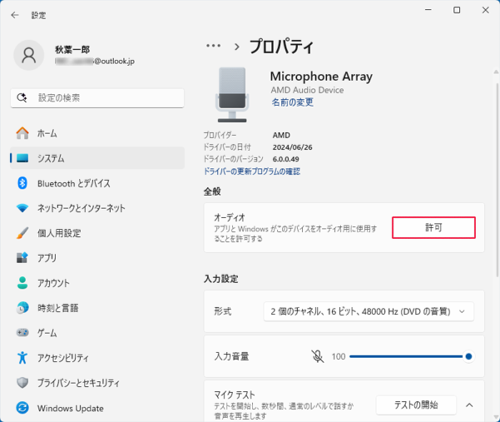Open Windows Update in sidebar
500x422 pixels.
tap(97, 408)
